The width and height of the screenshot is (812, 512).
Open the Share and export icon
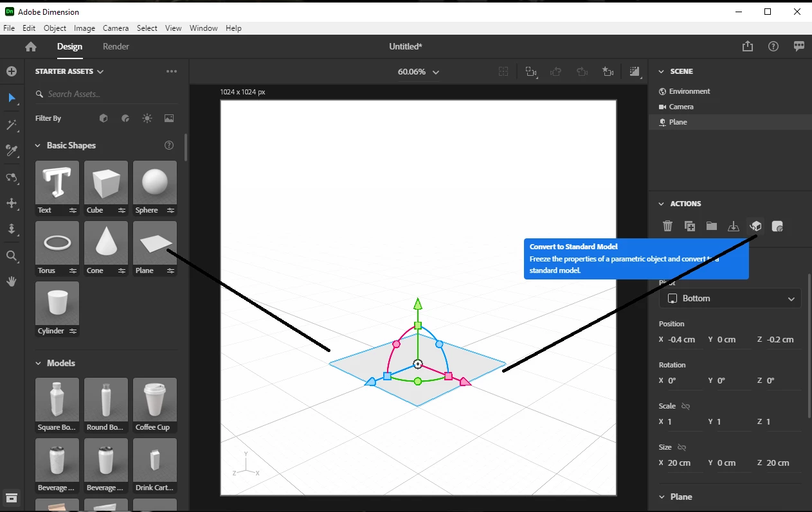coord(747,46)
